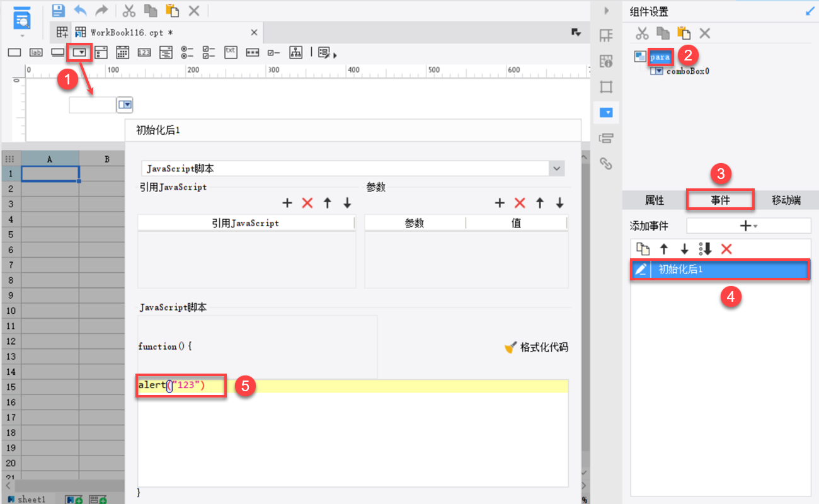This screenshot has height=504, width=819.
Task: Click the 引用JavaScript table column header
Action: 246,223
